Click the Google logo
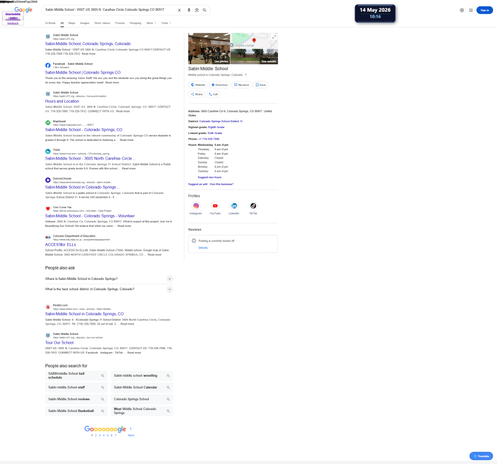Viewport: 500px width, 464px height. tap(23, 10)
